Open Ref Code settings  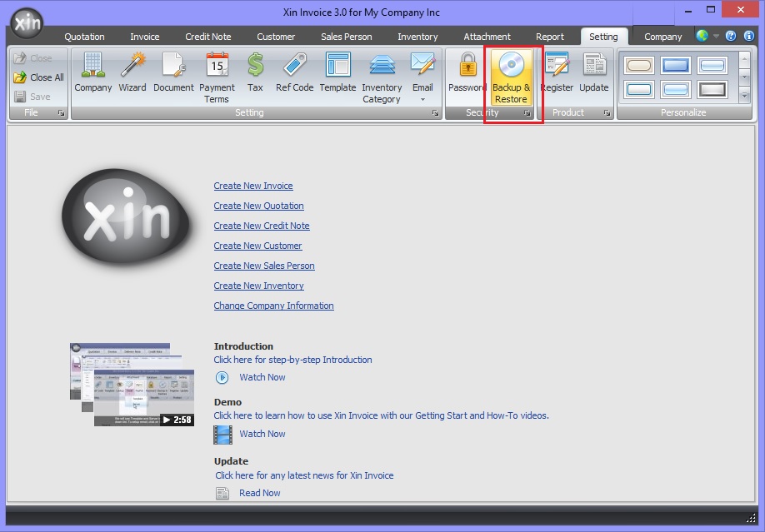295,72
